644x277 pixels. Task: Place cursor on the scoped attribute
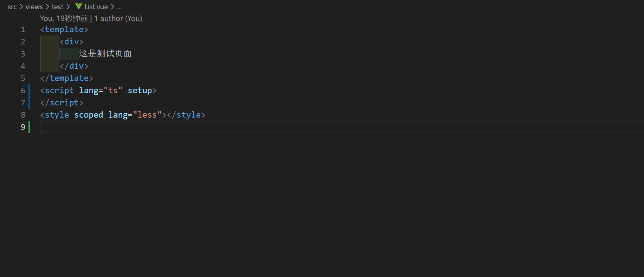[x=89, y=115]
